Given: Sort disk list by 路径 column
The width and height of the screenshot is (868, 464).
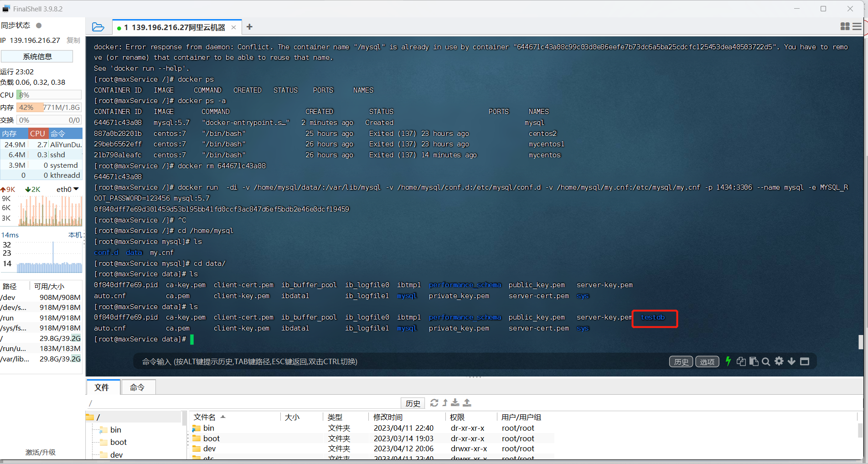Looking at the screenshot, I should coord(15,286).
